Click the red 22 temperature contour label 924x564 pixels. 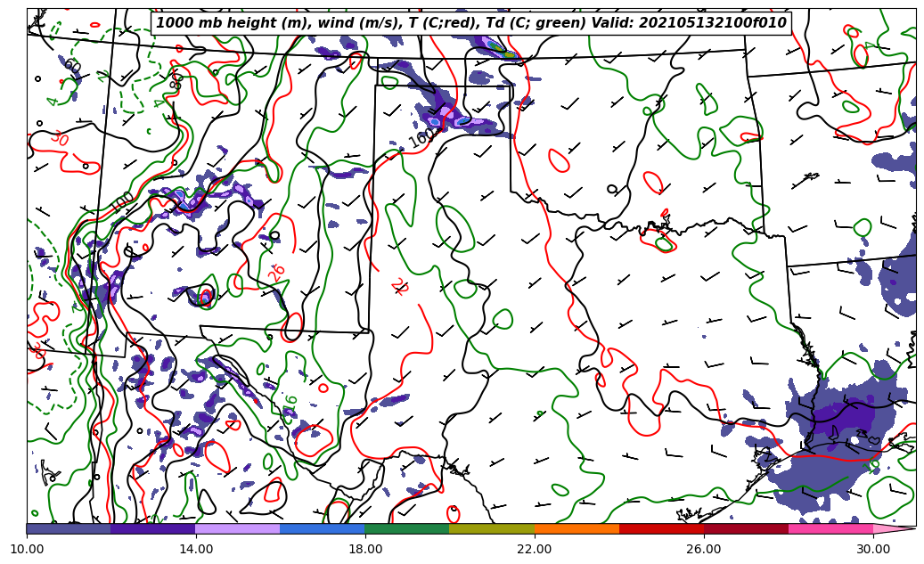(x=398, y=286)
